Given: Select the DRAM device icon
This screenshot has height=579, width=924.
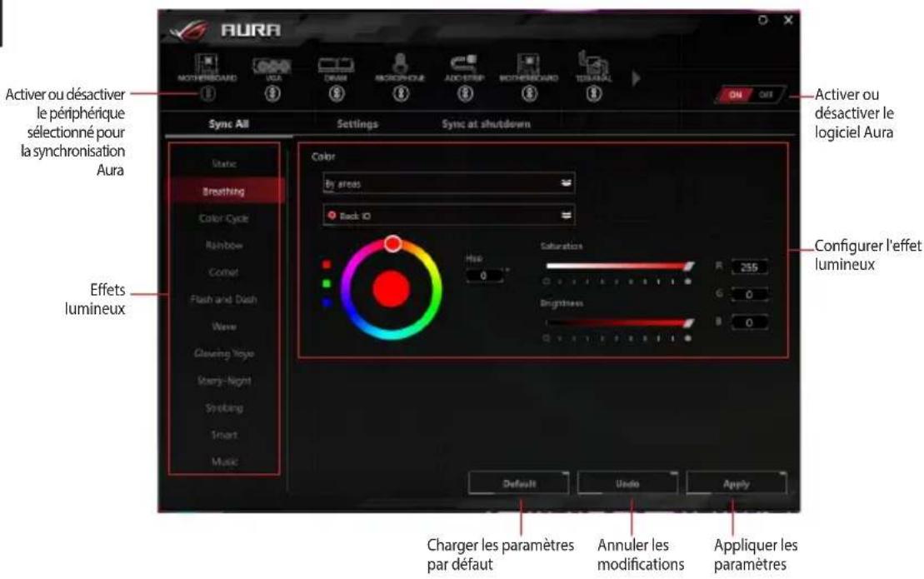Looking at the screenshot, I should pyautogui.click(x=336, y=64).
